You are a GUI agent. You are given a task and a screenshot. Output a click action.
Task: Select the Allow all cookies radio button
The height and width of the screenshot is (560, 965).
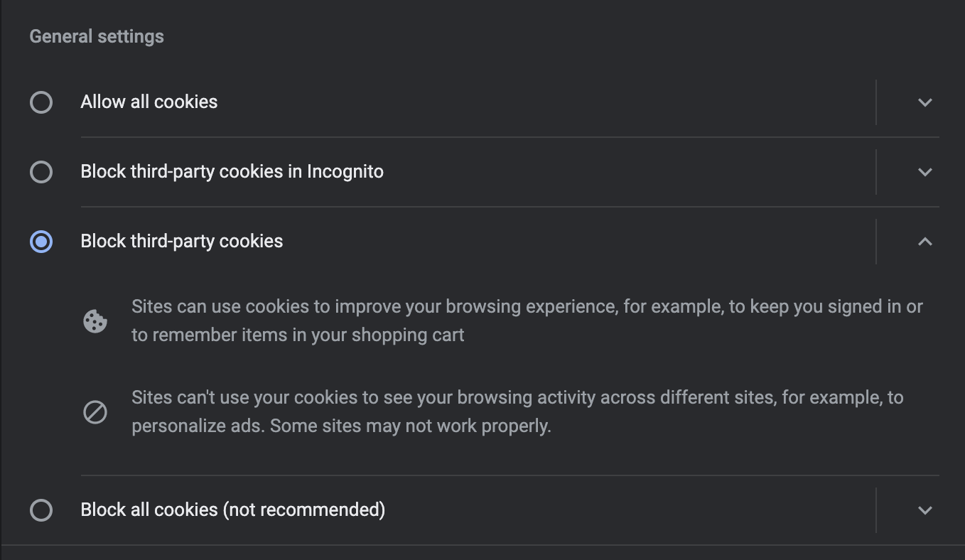coord(41,102)
